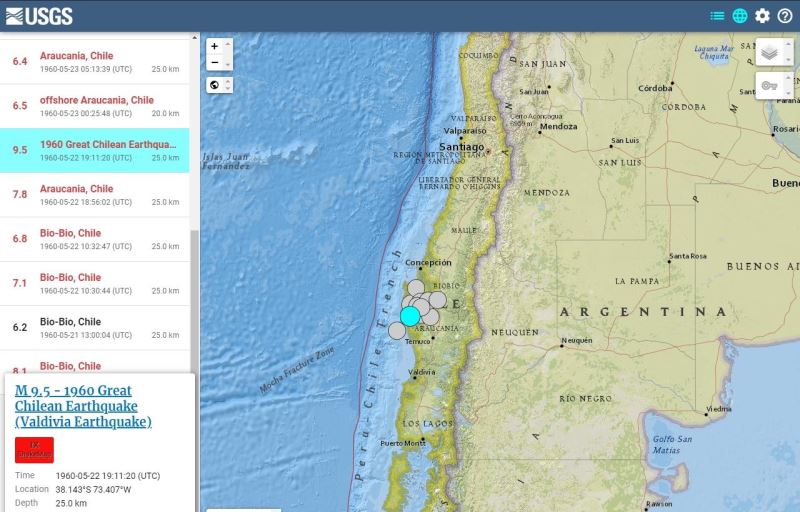Toggle the map globe view icon
The height and width of the screenshot is (512, 800).
tap(740, 16)
